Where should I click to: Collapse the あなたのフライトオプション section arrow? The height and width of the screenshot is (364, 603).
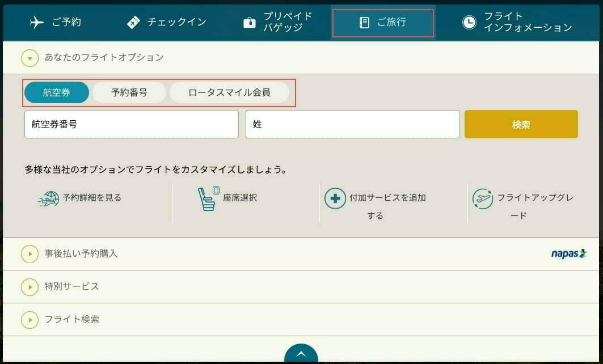(x=29, y=58)
